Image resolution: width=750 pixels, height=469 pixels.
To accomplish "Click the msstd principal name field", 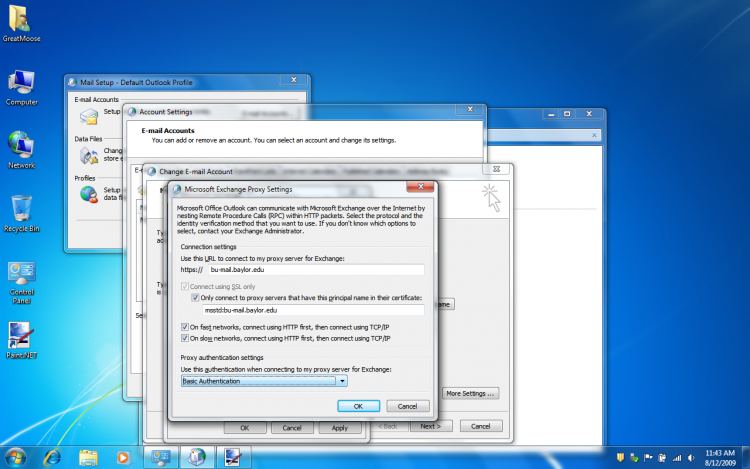I will coord(313,310).
